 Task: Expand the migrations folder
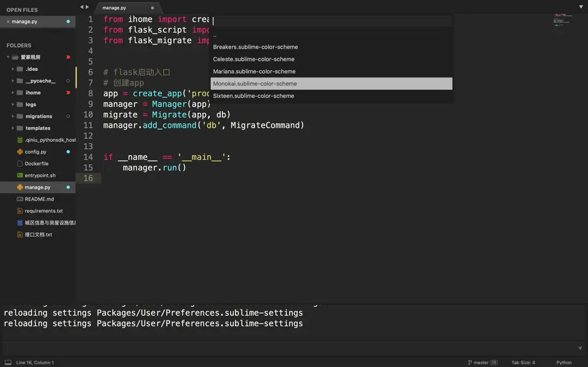tap(13, 116)
